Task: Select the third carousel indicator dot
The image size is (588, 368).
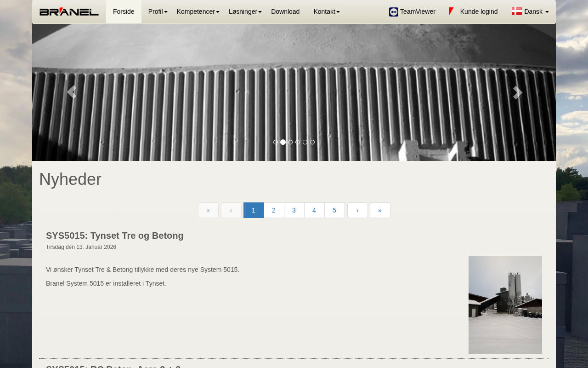Action: pos(290,142)
